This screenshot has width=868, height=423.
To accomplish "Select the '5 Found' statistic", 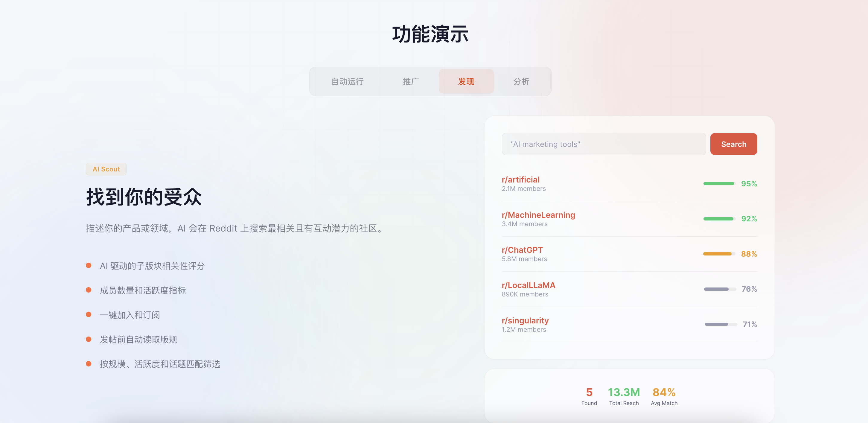I will pyautogui.click(x=589, y=396).
